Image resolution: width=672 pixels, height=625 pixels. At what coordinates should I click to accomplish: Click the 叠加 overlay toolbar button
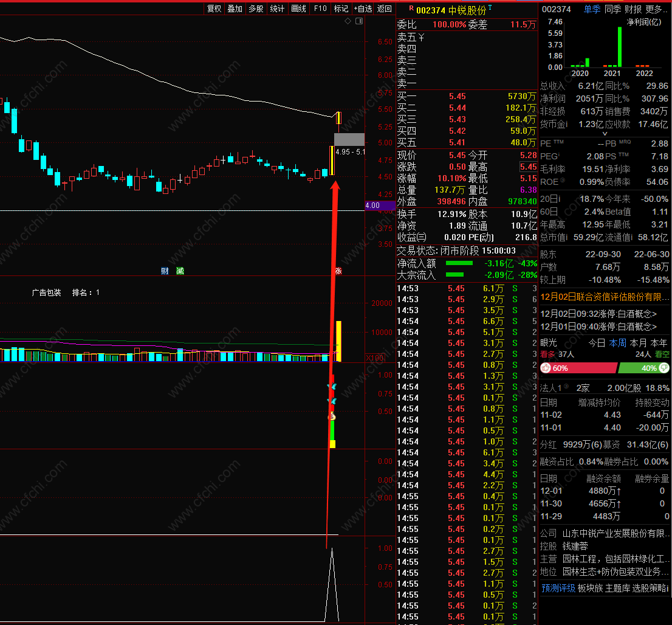(235, 9)
